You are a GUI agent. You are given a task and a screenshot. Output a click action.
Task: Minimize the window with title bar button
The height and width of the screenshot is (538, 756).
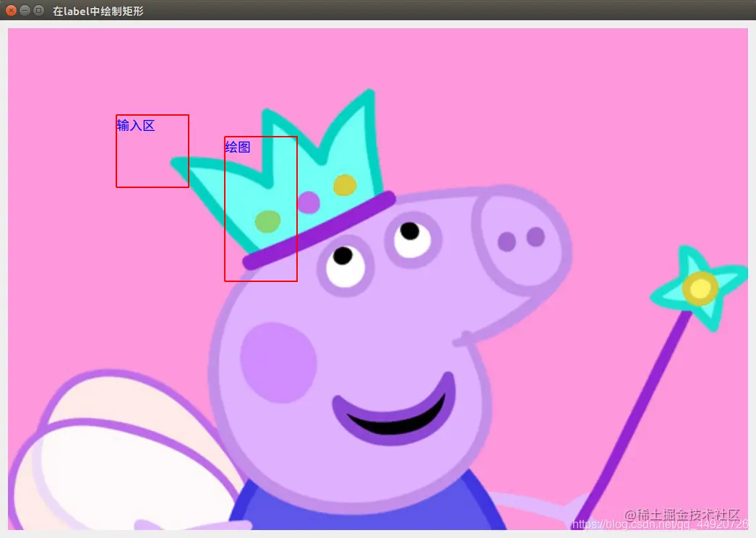point(25,10)
